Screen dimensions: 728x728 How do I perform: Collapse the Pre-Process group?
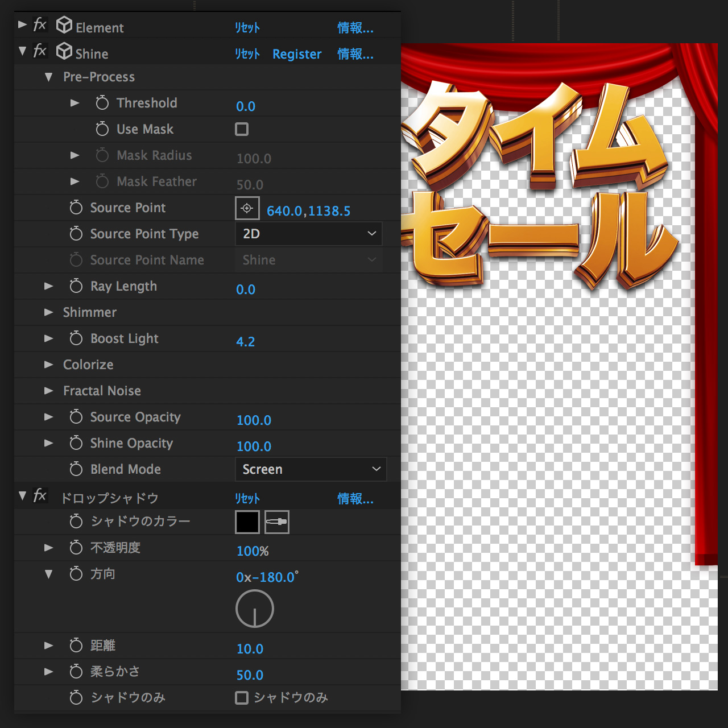[x=49, y=77]
